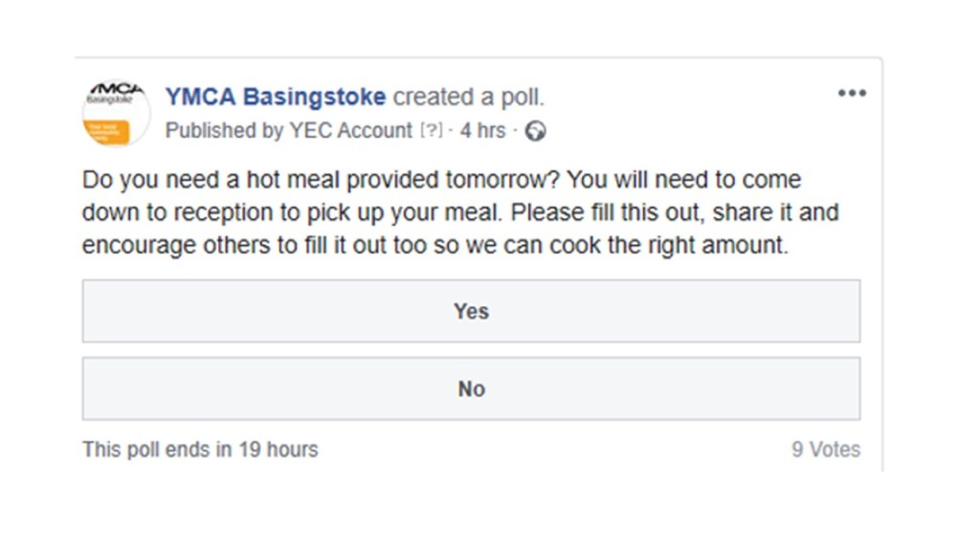Image resolution: width=980 pixels, height=551 pixels.
Task: Click the YMCA logo text in the avatar
Action: coord(116,94)
